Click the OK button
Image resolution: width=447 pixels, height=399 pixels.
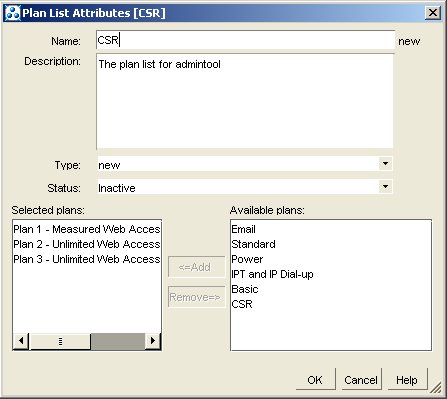click(315, 380)
